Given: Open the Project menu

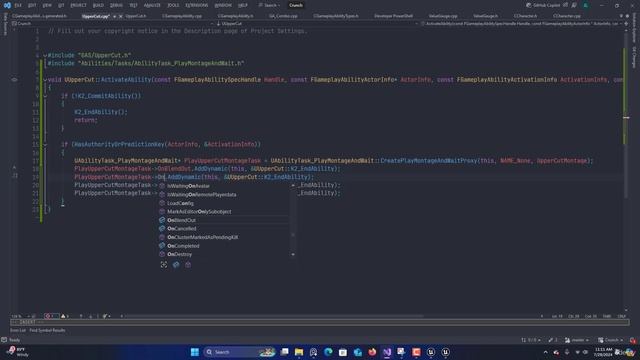Looking at the screenshot, I should 78,5.
